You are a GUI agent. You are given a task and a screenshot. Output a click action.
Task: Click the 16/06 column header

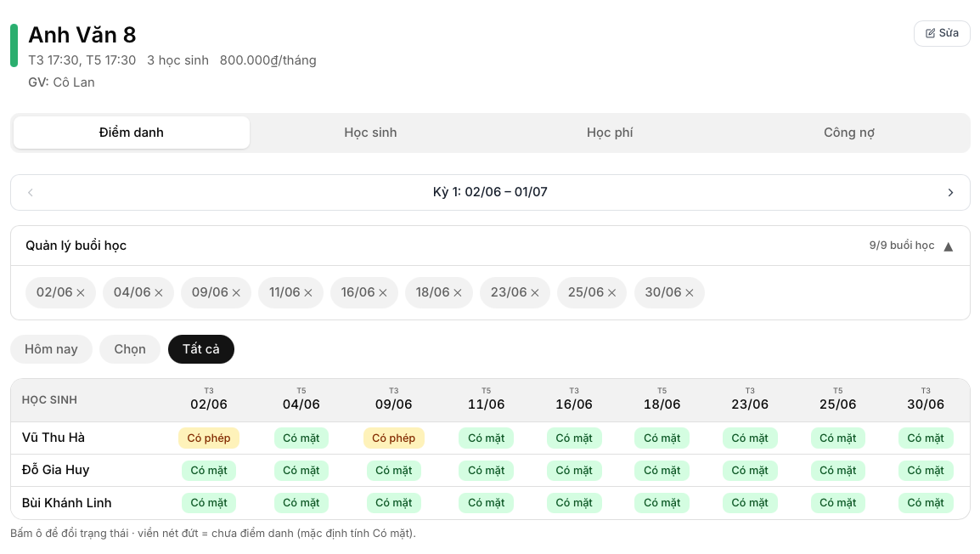click(574, 399)
